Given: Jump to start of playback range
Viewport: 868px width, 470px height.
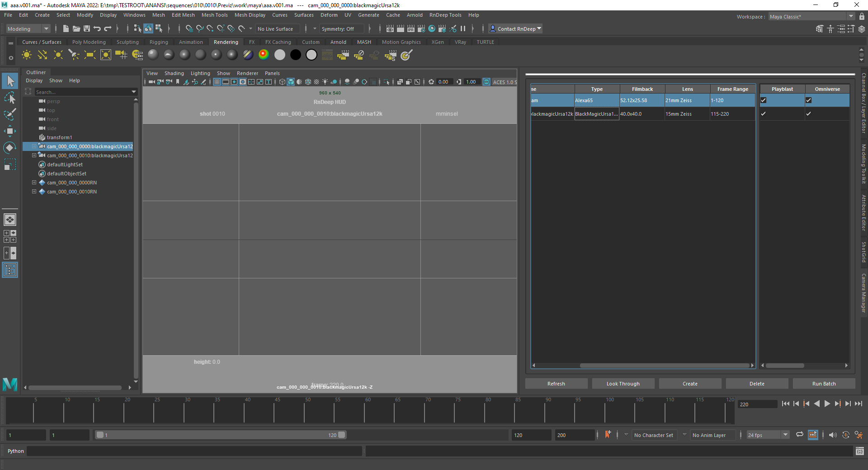Looking at the screenshot, I should click(786, 404).
